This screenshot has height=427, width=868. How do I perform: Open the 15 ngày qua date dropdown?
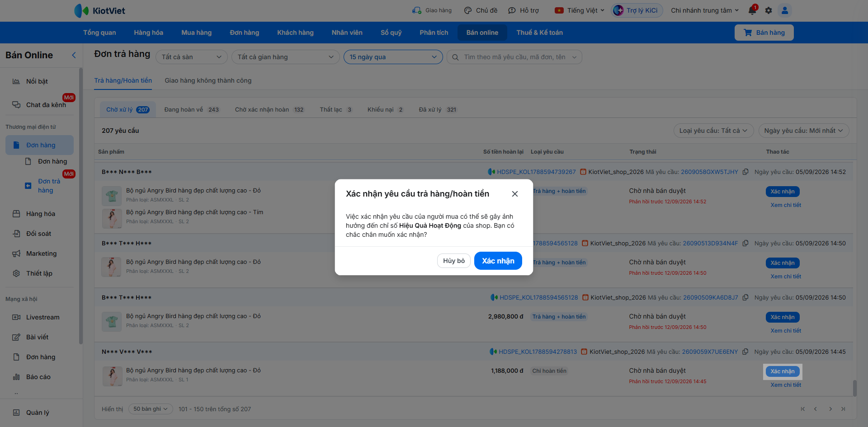click(393, 57)
